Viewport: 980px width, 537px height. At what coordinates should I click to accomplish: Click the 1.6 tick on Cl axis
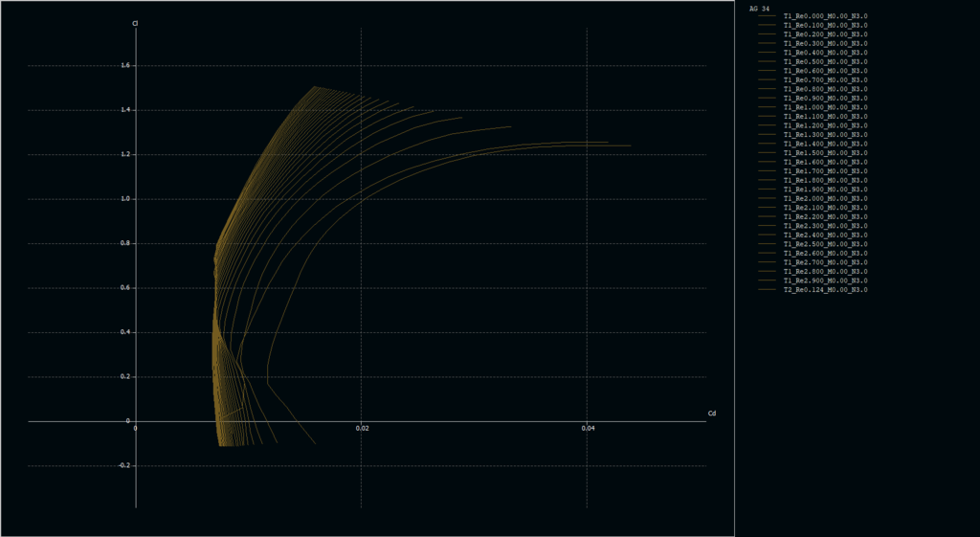coord(124,66)
